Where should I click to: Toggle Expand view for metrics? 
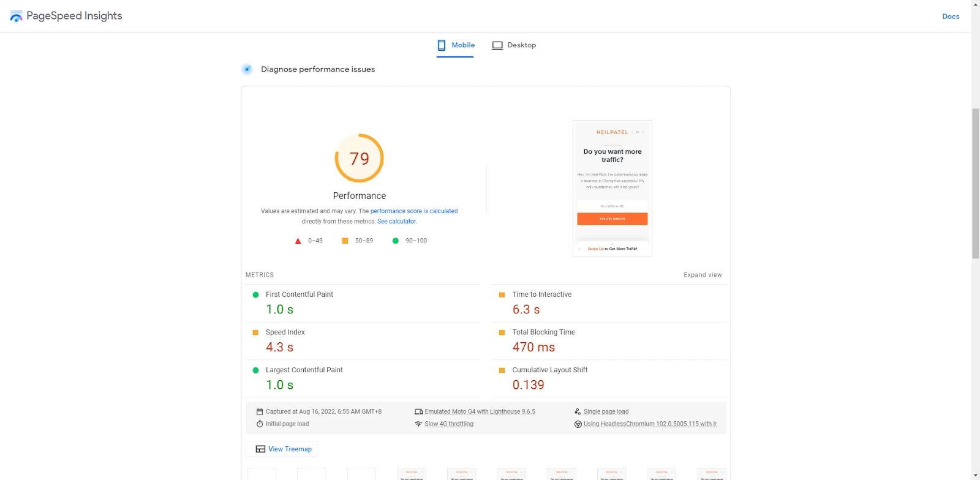point(703,275)
